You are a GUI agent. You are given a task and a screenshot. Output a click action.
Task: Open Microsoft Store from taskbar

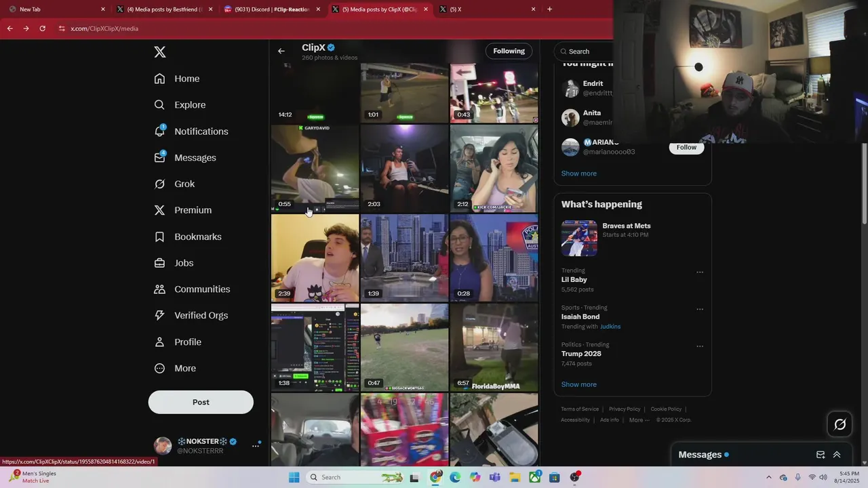(554, 477)
